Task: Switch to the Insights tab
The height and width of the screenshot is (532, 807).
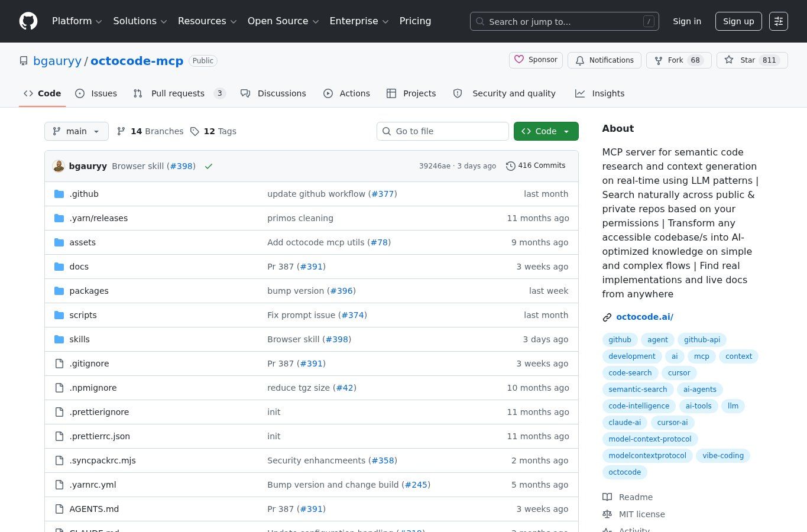Action: [x=600, y=93]
